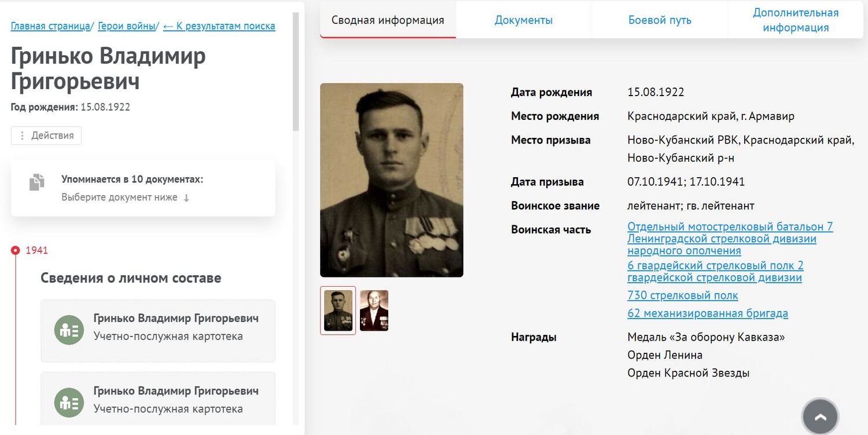Viewport: 868px width, 435px height.
Task: Click the documents icon beside 'Упоминается в 10 документах'
Action: point(37,182)
